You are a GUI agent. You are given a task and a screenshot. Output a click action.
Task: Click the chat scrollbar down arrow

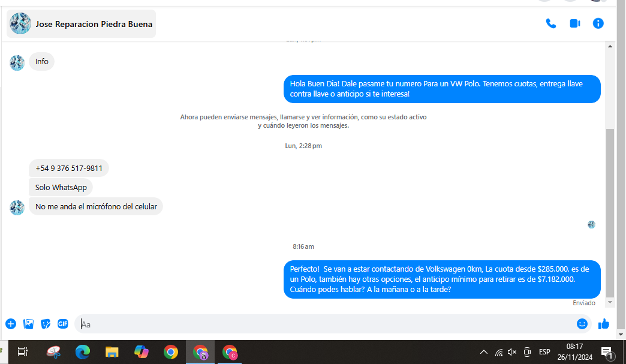click(x=610, y=302)
